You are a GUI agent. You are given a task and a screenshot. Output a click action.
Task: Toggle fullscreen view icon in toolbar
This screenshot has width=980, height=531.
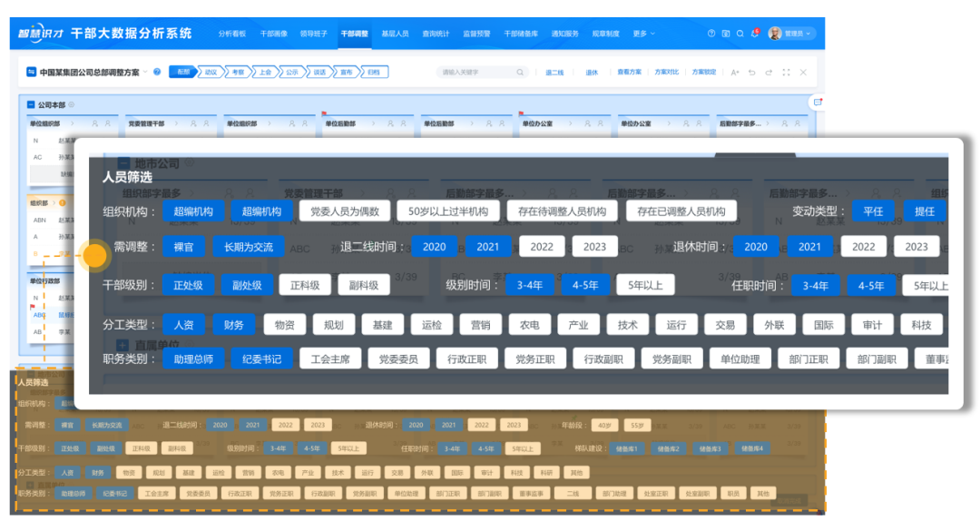coord(786,73)
